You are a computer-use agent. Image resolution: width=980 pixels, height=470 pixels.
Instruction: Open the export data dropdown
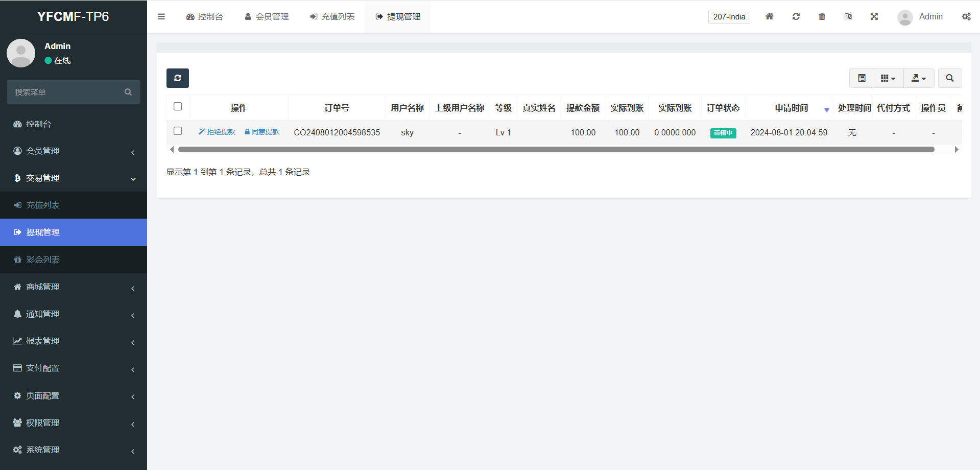[919, 78]
